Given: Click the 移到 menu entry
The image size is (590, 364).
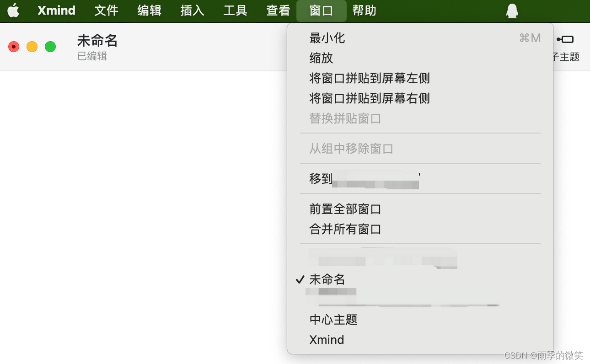Looking at the screenshot, I should coord(420,178).
